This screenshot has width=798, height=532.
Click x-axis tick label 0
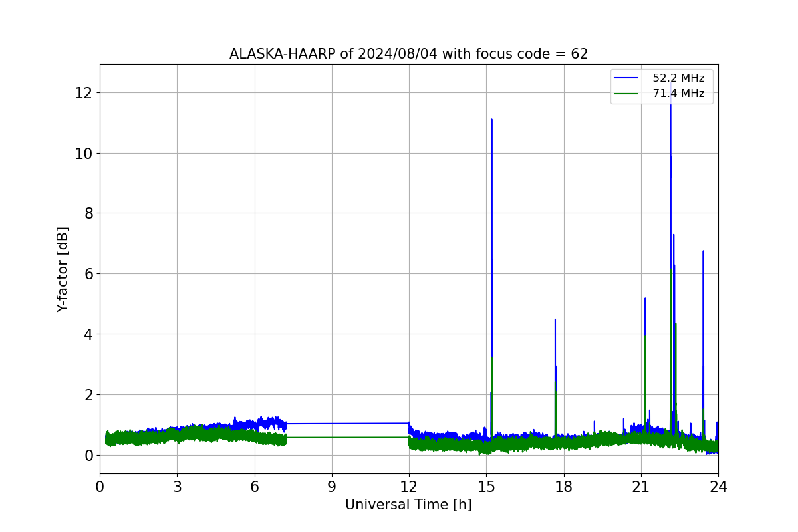click(100, 487)
